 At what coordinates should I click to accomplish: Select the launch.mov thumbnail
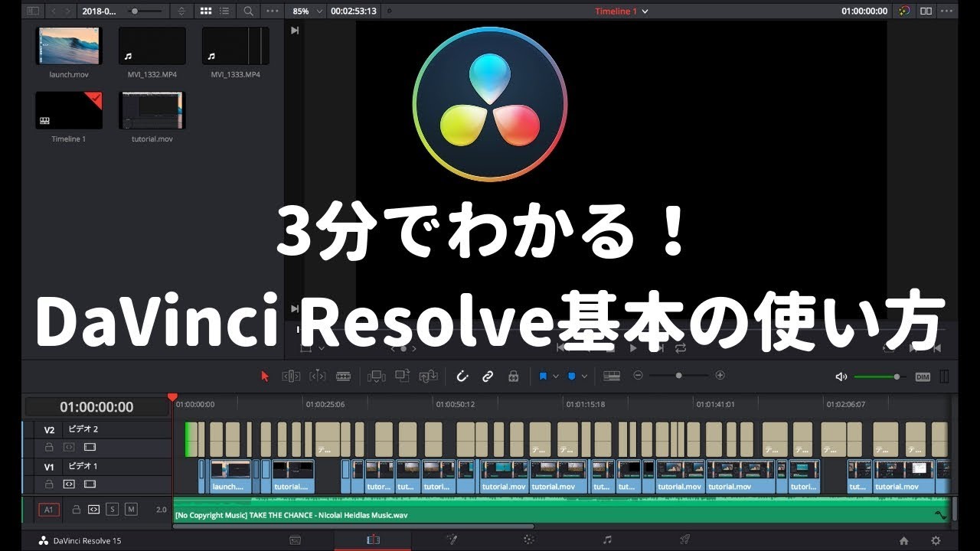[68, 46]
